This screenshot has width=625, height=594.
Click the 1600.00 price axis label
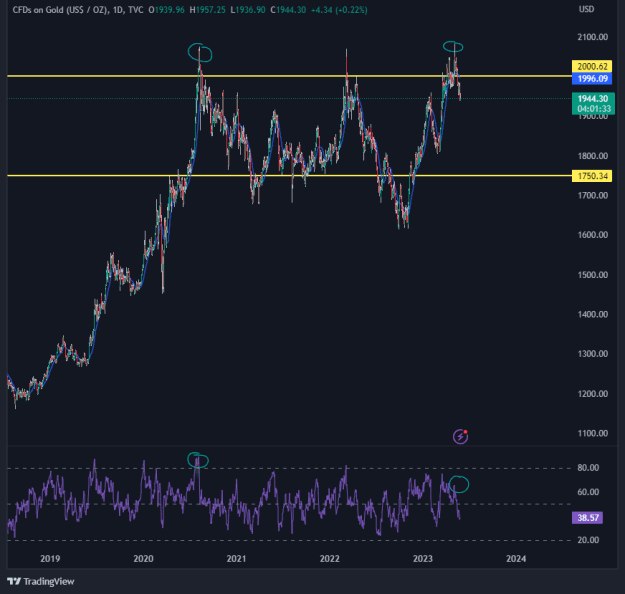[593, 235]
